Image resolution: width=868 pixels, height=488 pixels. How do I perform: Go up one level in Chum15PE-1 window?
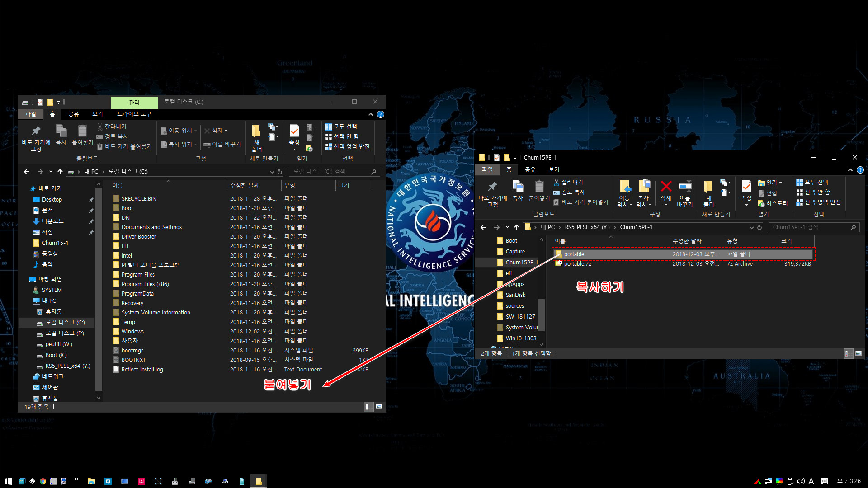(517, 227)
